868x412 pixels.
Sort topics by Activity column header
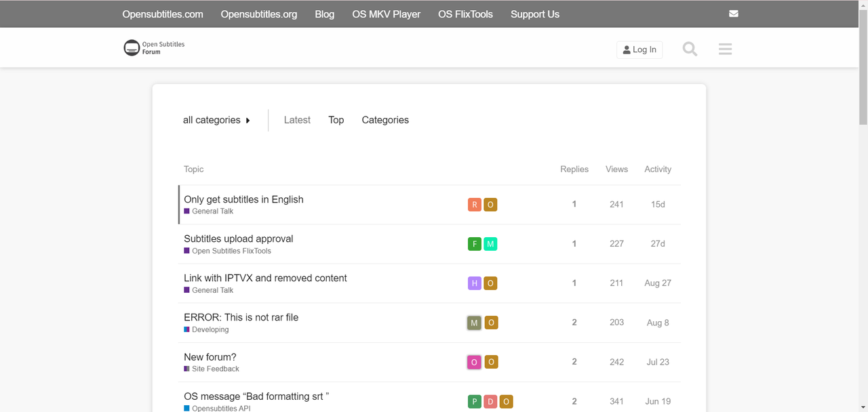point(657,169)
